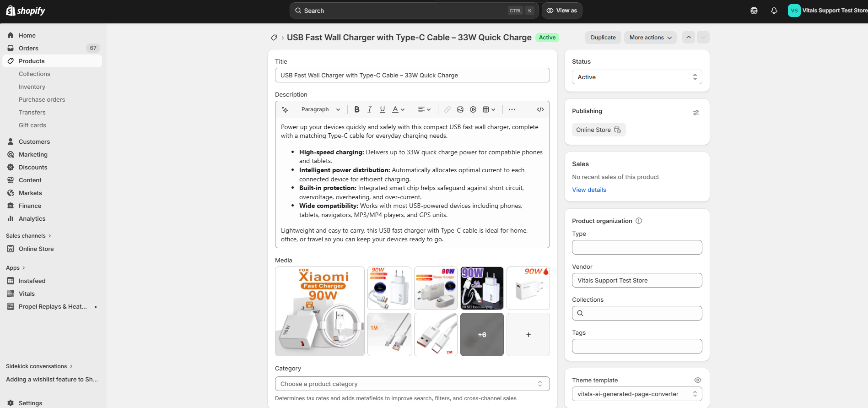Click the View as button
Screen dimensions: 868x408
[x=562, y=11]
